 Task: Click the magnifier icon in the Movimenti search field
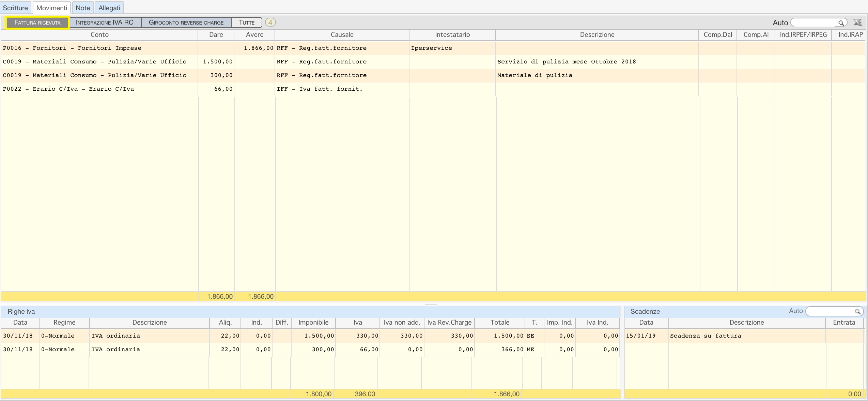[x=841, y=23]
